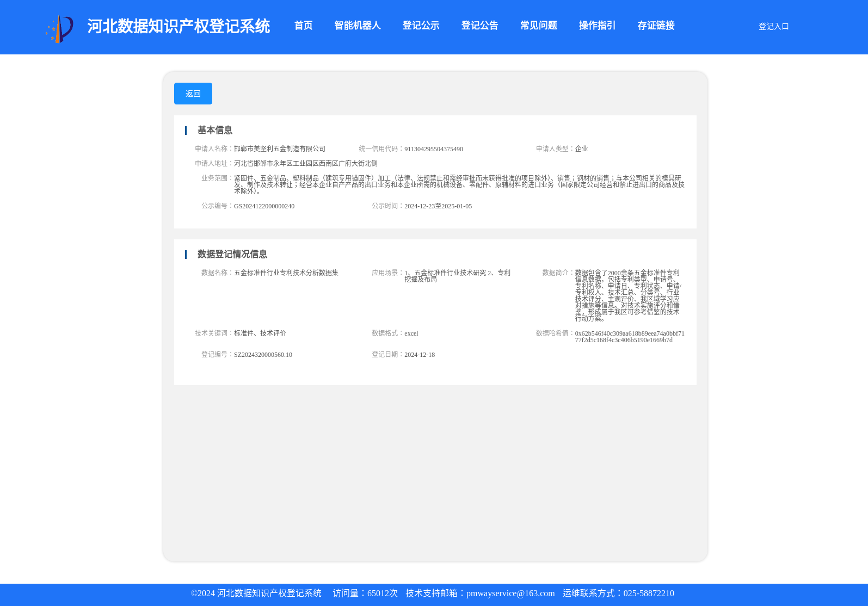868x606 pixels.
Task: Select the data hash value 0x62b546f40c...
Action: tap(630, 337)
